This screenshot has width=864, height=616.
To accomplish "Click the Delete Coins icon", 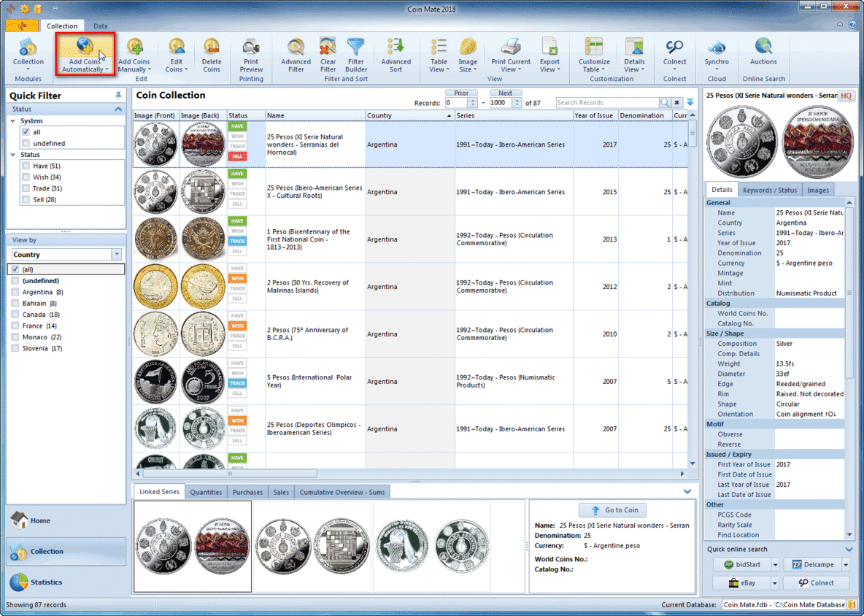I will 212,48.
